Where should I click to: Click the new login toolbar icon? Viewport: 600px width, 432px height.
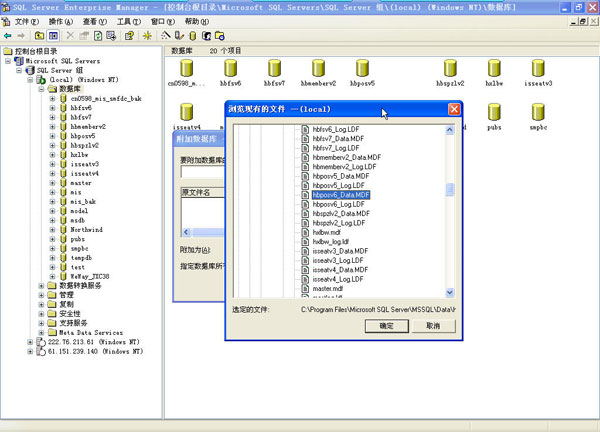coord(206,36)
